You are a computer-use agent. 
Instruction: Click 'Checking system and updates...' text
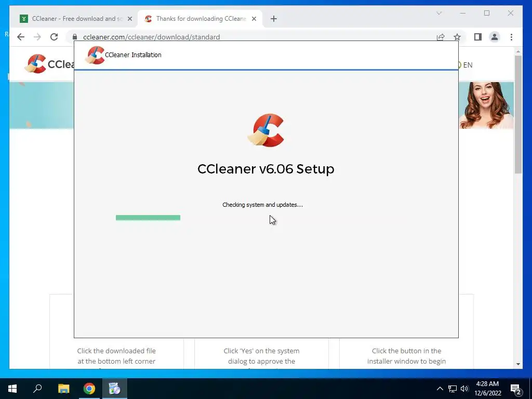[262, 205]
